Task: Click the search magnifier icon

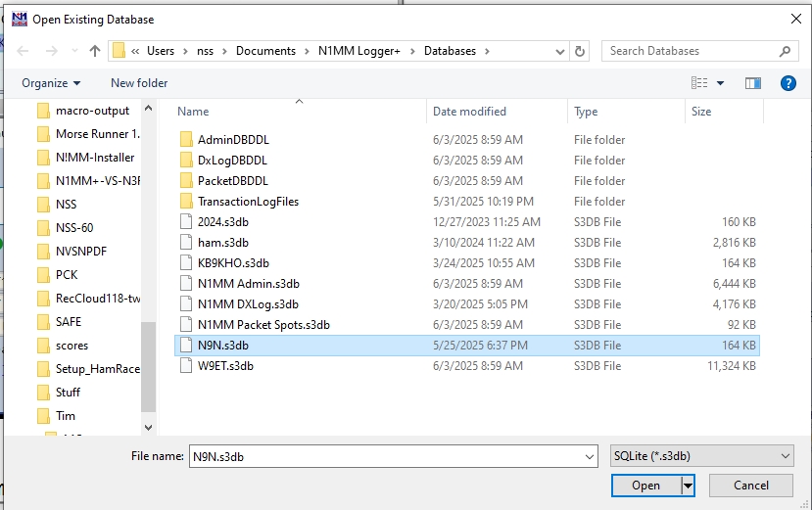Action: pyautogui.click(x=785, y=51)
